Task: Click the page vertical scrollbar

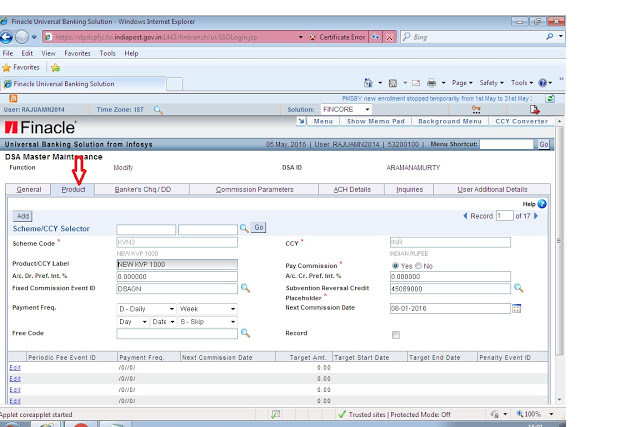Action: [x=559, y=241]
